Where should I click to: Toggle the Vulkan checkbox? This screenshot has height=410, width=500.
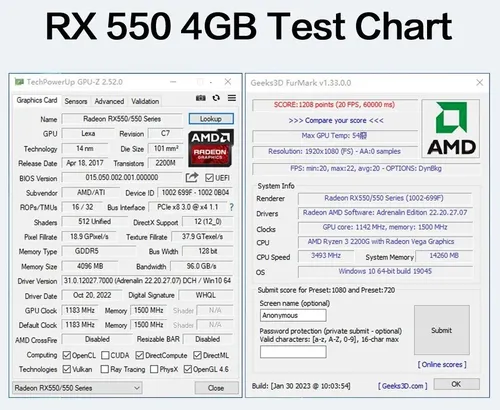click(67, 369)
